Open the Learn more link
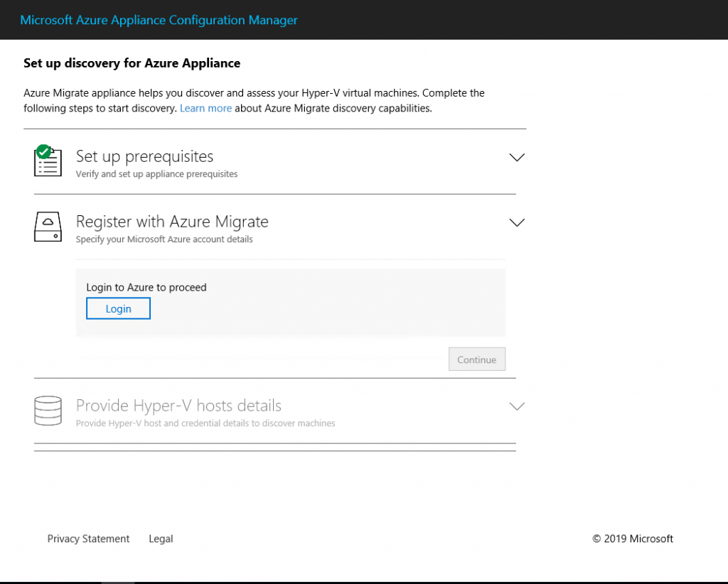This screenshot has width=728, height=584. [205, 108]
